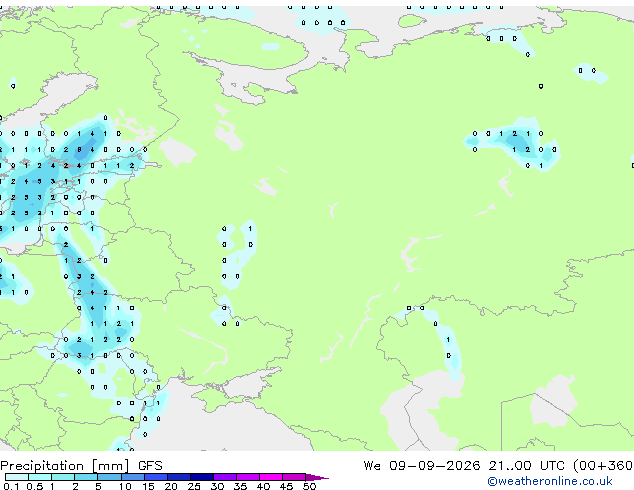Click the "Precipitation [mm] GFS" map title
Image resolution: width=634 pixels, height=490 pixels.
click(81, 466)
